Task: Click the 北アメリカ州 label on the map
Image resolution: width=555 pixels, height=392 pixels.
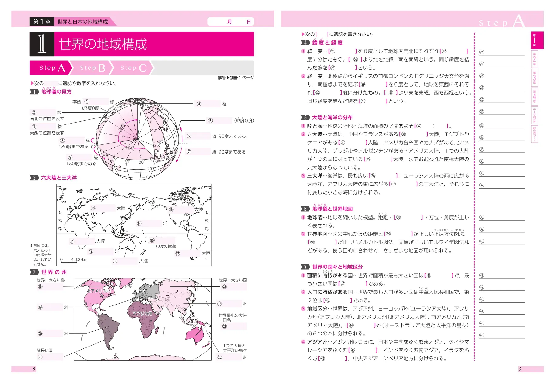Action: coord(99,291)
